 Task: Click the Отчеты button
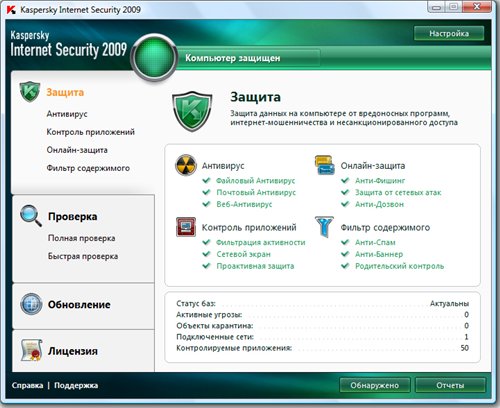pos(450,385)
